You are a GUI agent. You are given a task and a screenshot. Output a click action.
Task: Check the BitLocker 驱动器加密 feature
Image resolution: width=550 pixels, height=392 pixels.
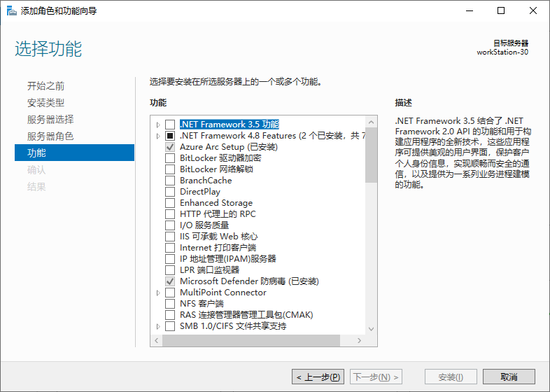tap(170, 158)
